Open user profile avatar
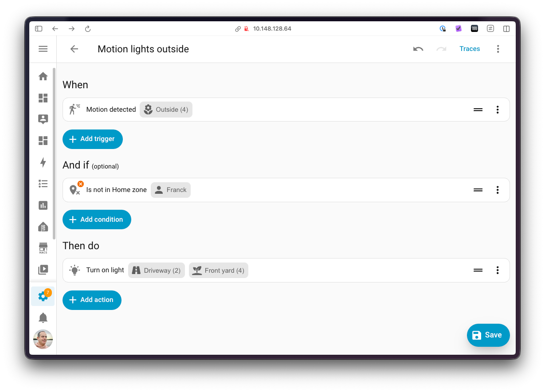 click(43, 339)
